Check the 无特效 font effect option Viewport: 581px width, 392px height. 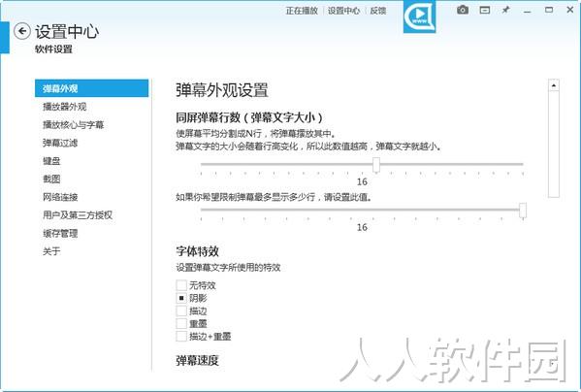coord(181,285)
